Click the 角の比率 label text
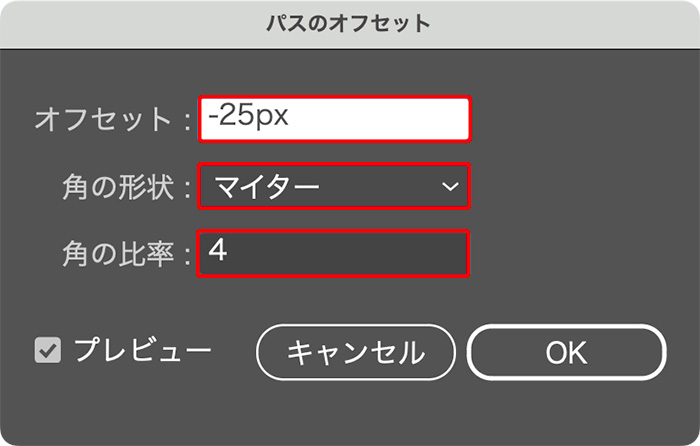 pos(118,254)
